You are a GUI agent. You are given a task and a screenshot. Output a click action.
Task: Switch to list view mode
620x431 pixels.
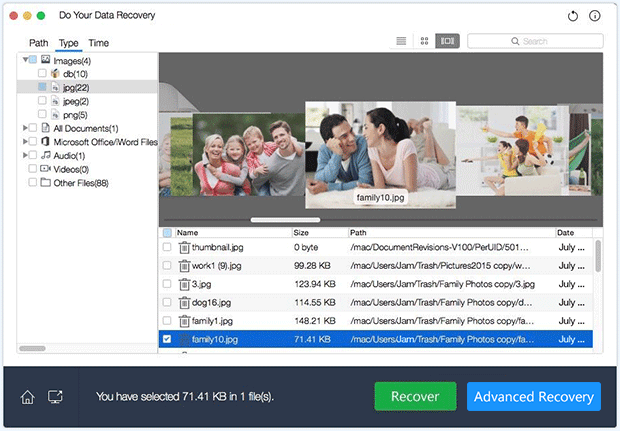click(401, 41)
